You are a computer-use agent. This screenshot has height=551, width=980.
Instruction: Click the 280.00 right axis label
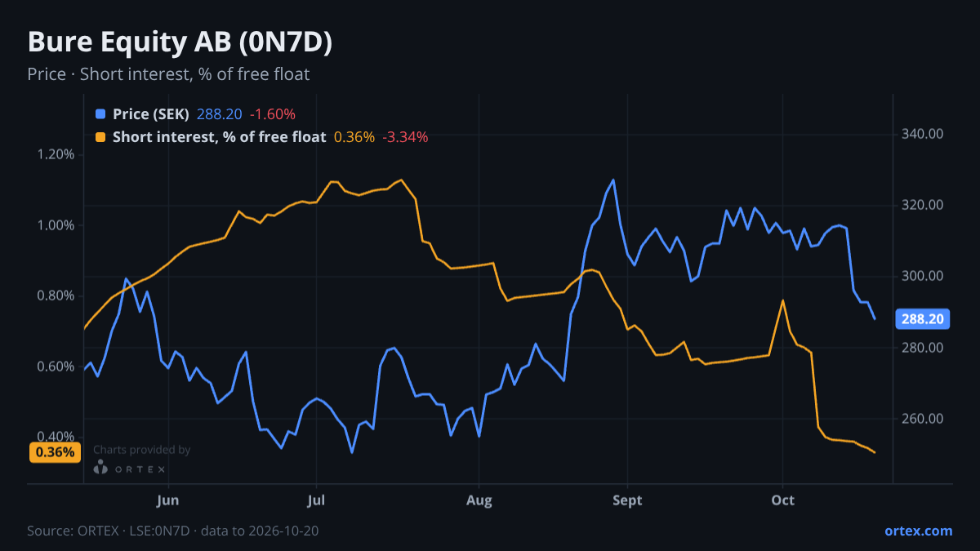tap(923, 348)
